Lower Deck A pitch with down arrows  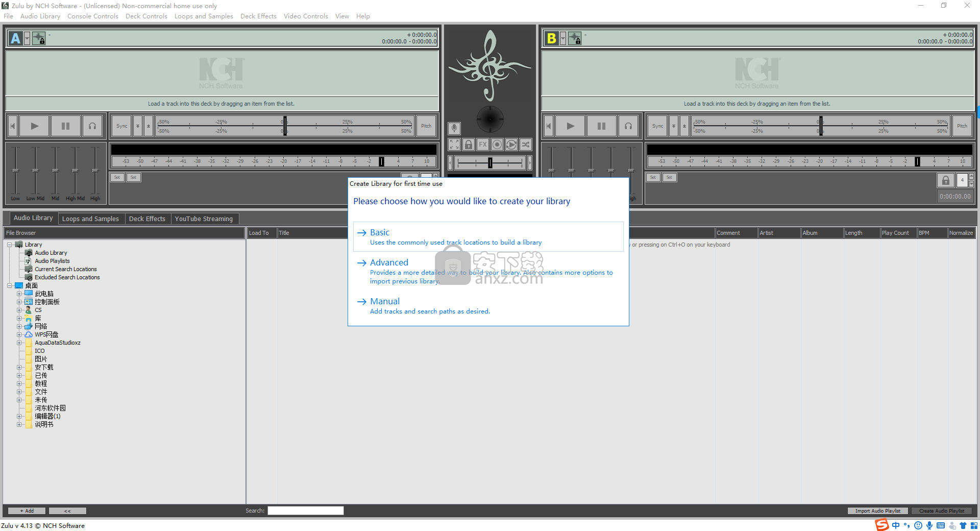138,126
